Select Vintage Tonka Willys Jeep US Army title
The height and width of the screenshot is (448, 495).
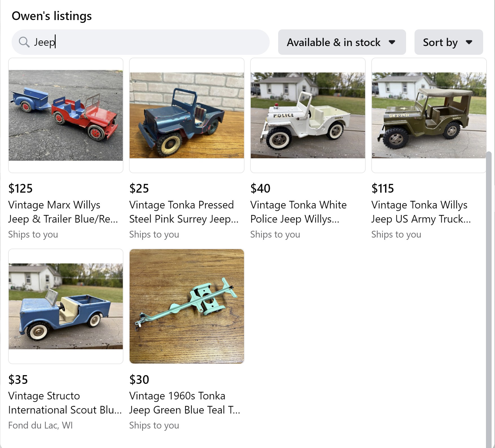(421, 212)
